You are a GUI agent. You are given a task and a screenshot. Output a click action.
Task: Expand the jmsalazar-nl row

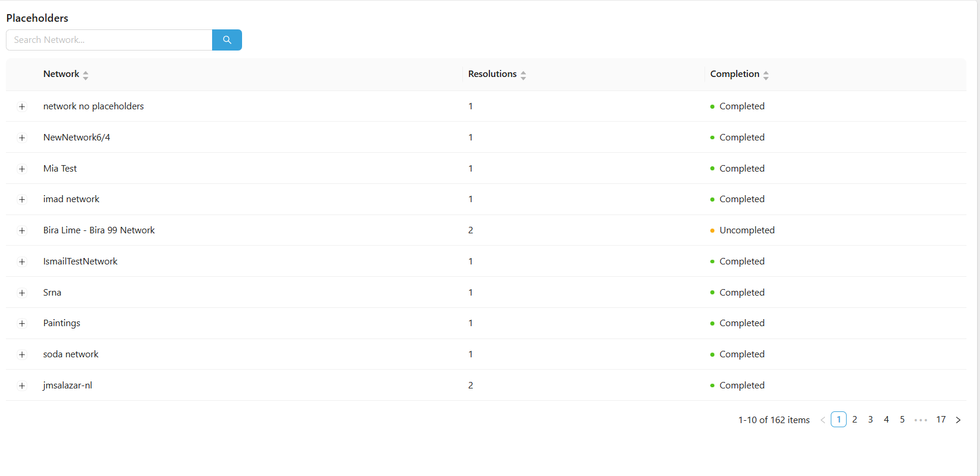(x=22, y=386)
